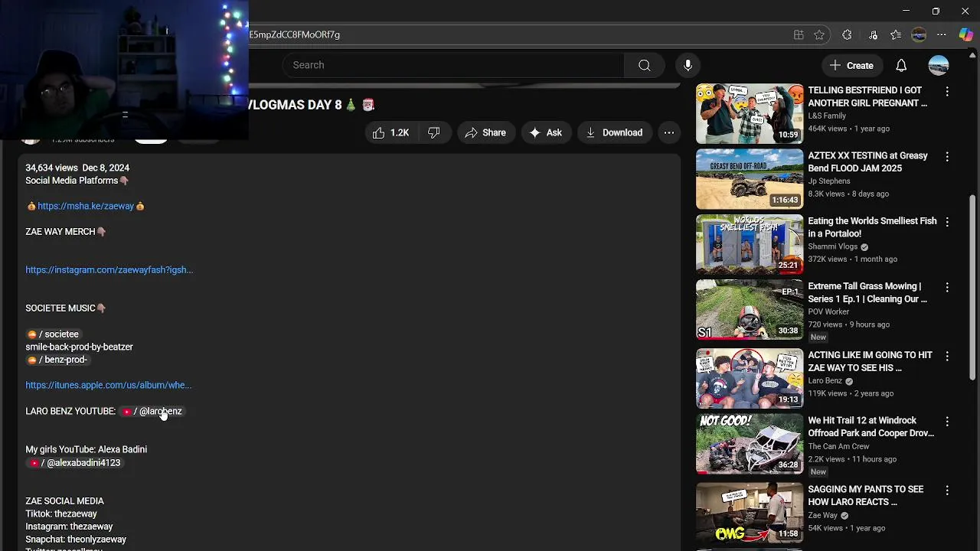Image resolution: width=980 pixels, height=551 pixels.
Task: Open the itunes.apple.com album link
Action: coord(109,385)
